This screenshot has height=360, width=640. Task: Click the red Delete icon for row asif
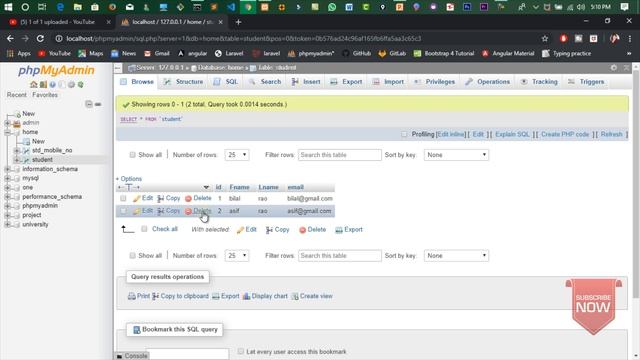[x=188, y=211]
